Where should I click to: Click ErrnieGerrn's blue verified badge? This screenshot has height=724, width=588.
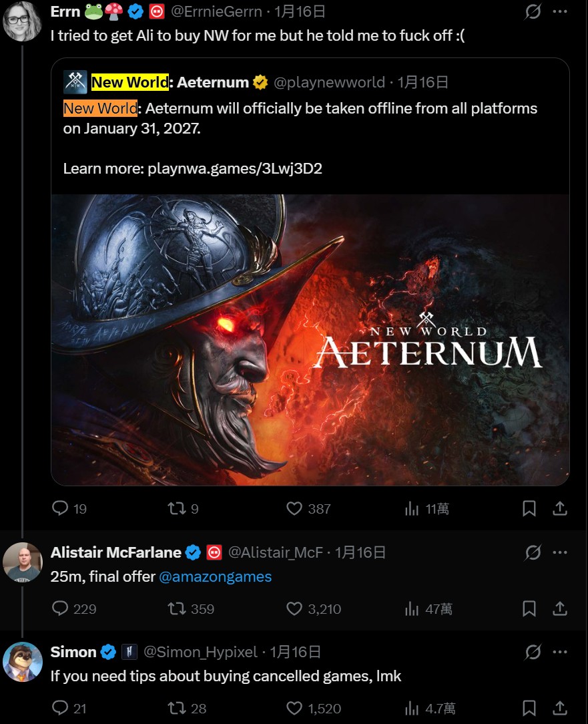[137, 11]
